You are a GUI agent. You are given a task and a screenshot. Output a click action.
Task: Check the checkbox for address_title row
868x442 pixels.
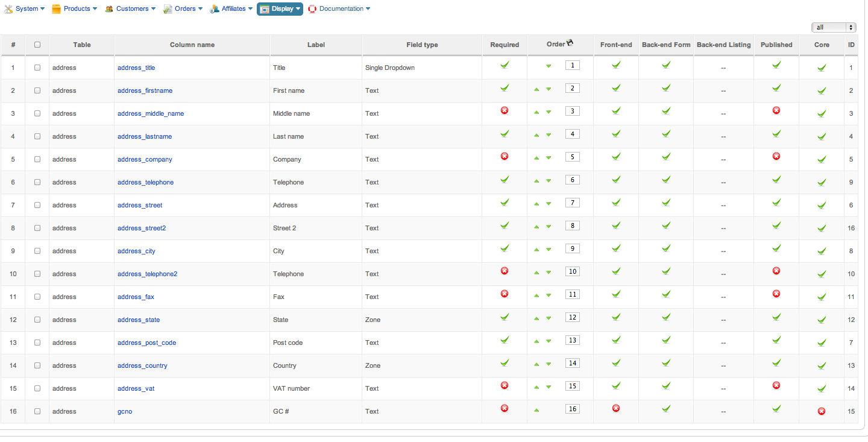click(x=37, y=68)
